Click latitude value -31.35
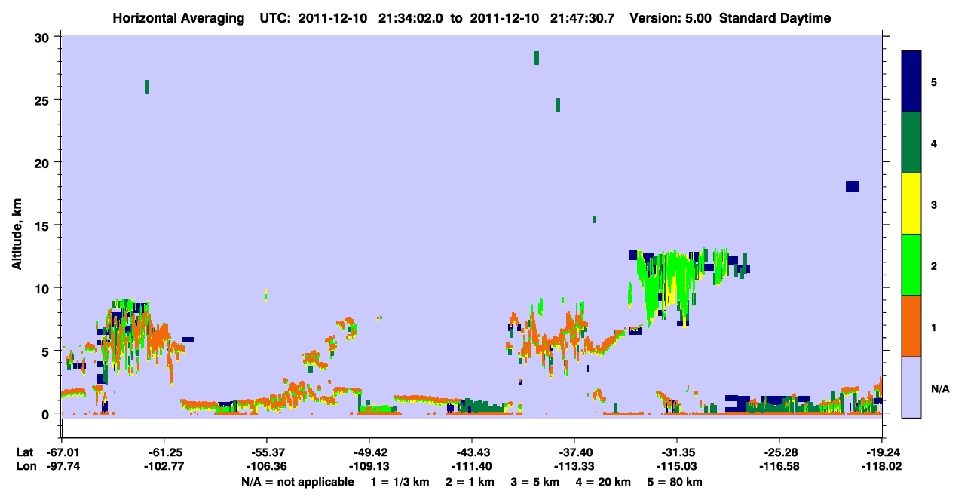 click(x=677, y=452)
